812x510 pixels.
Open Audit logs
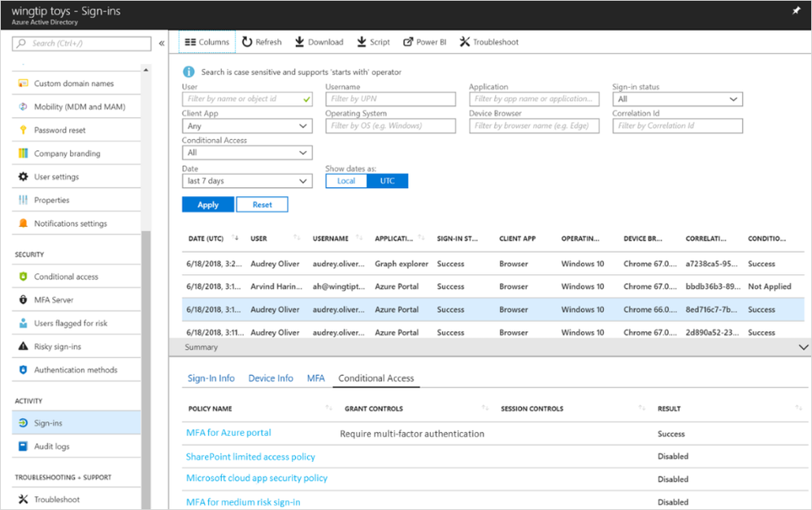(76, 447)
